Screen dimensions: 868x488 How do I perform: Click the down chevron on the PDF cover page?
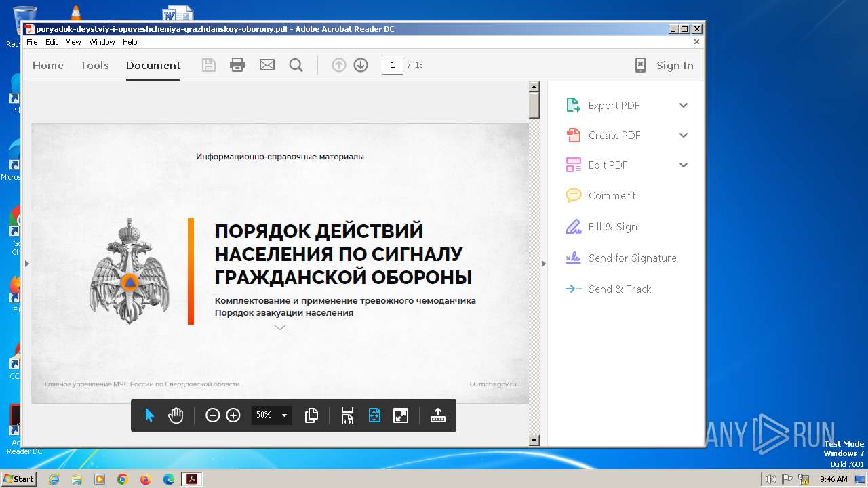(x=280, y=327)
